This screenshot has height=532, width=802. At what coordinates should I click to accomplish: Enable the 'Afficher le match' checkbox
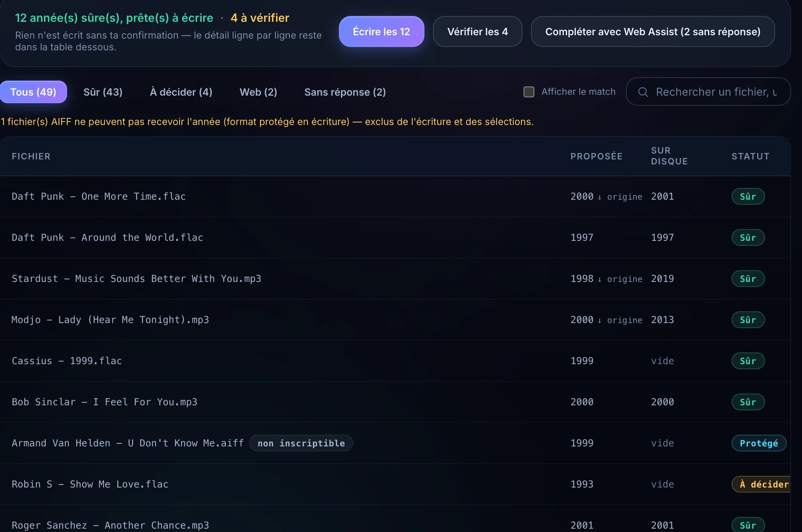click(x=529, y=92)
